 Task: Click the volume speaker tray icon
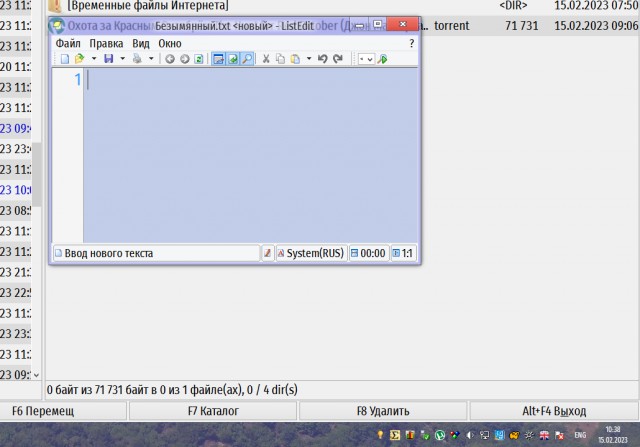click(469, 435)
